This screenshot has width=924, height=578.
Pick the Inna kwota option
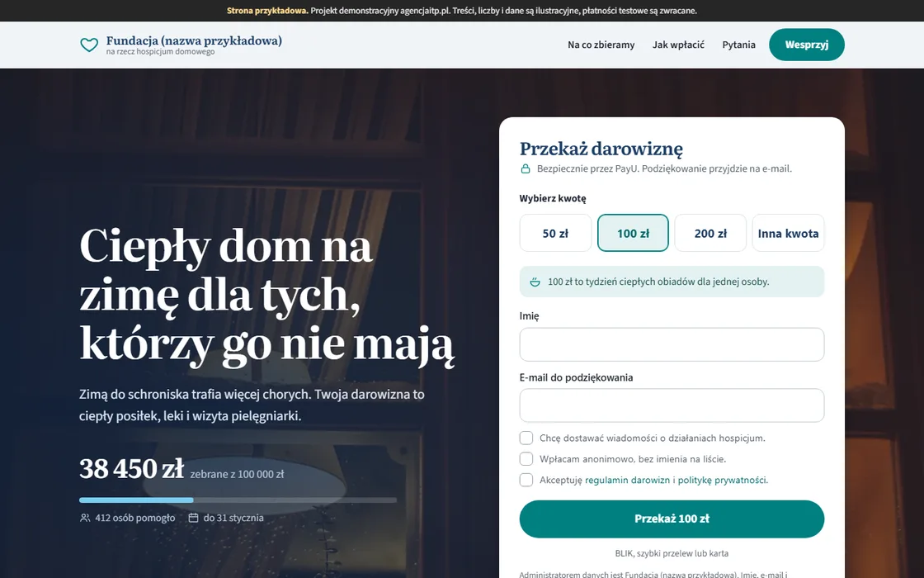click(x=788, y=233)
